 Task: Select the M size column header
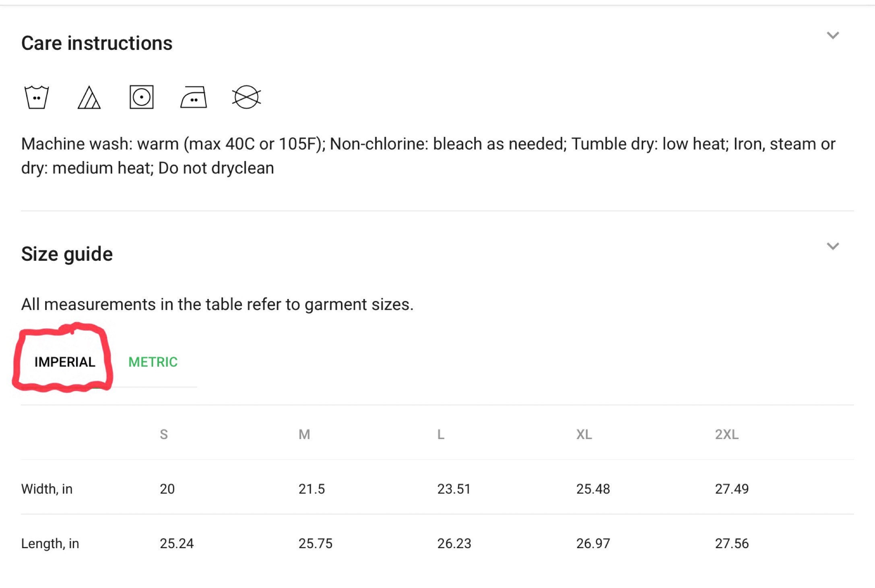tap(304, 434)
